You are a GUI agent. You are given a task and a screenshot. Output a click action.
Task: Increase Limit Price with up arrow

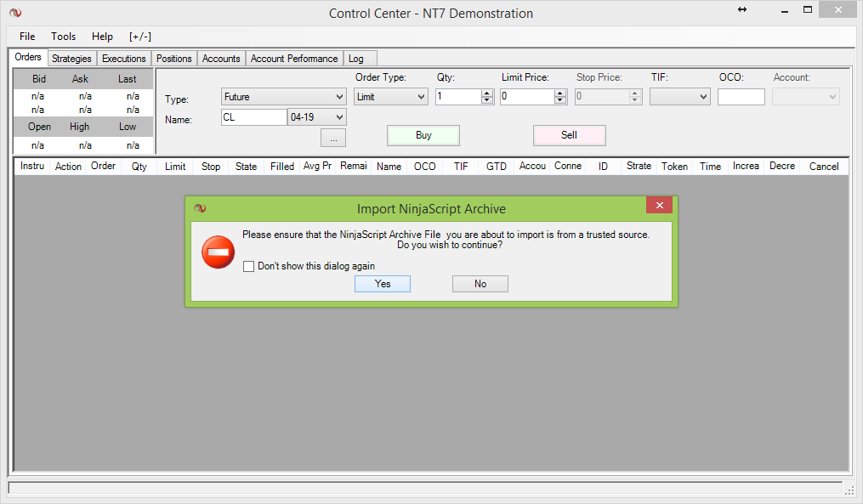pos(560,93)
